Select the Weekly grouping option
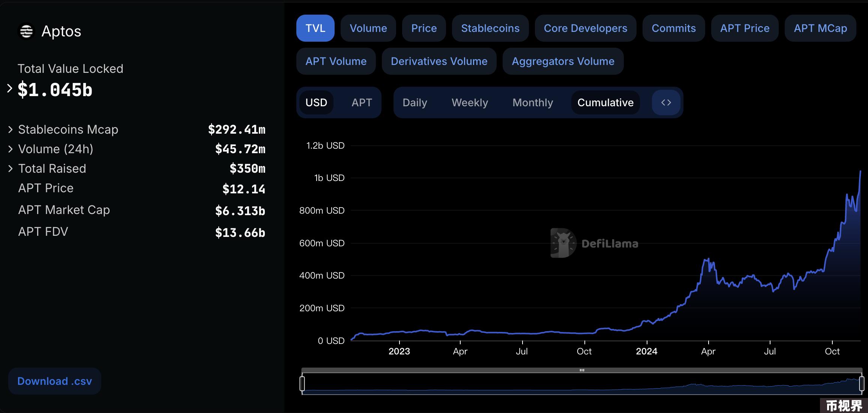Viewport: 868px width, 413px height. tap(470, 102)
